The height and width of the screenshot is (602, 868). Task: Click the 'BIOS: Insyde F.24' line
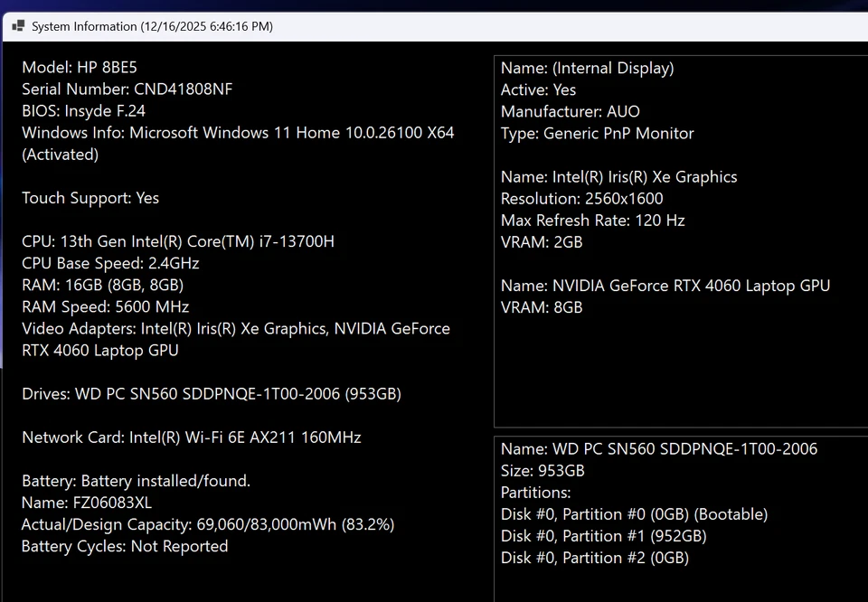(x=83, y=111)
